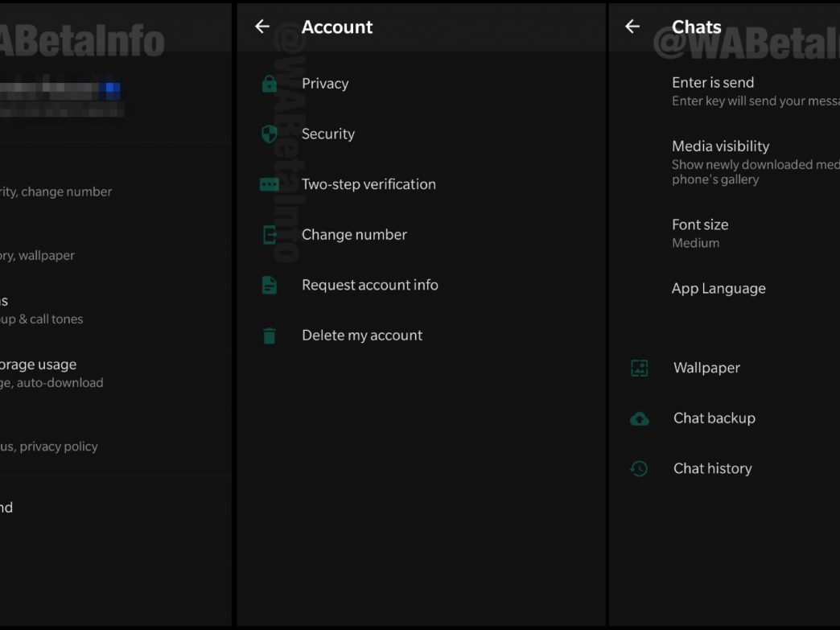The width and height of the screenshot is (840, 630).
Task: Click the Chat backup cloud icon
Action: pyautogui.click(x=640, y=418)
